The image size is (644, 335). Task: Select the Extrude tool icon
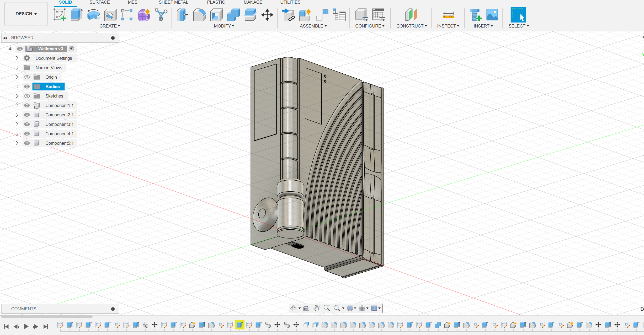77,15
